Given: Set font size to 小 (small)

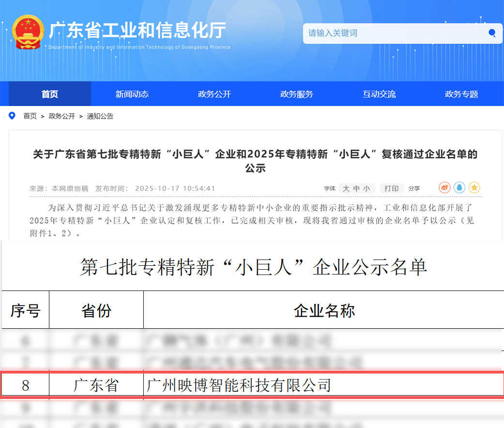Looking at the screenshot, I should pos(367,188).
